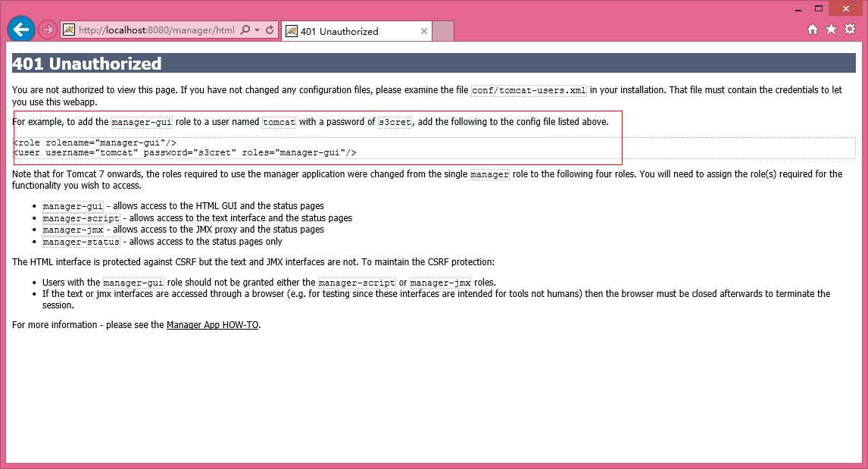The width and height of the screenshot is (868, 469).
Task: Go back with the blue arrow button
Action: point(21,29)
